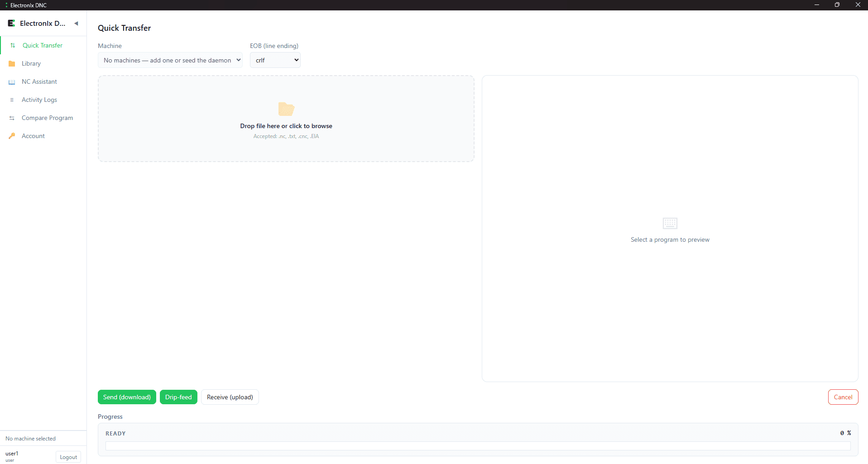Viewport: 868px width, 464px height.
Task: Click the NC Assistant book icon
Action: click(12, 82)
